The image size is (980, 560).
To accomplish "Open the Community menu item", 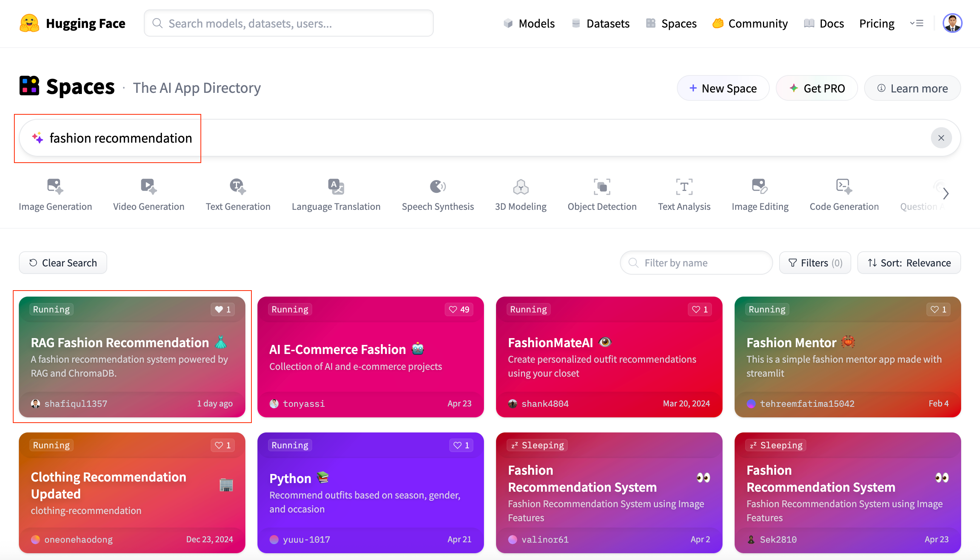I will 749,23.
